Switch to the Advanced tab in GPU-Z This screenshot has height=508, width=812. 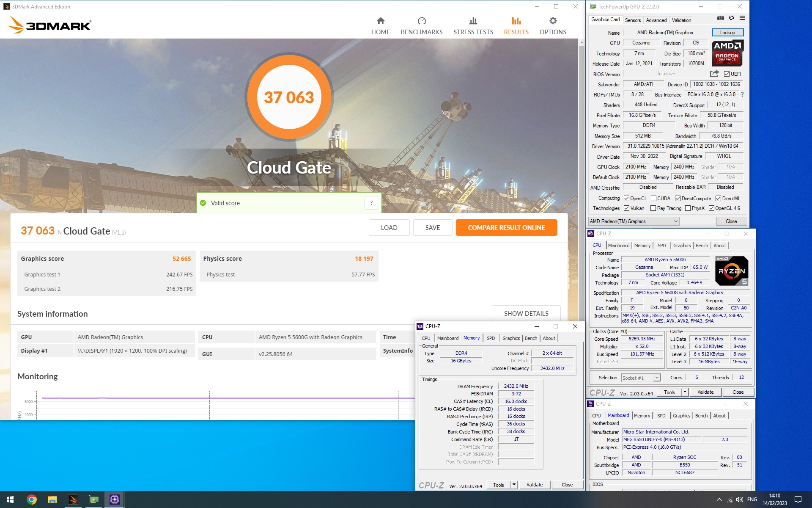click(656, 20)
